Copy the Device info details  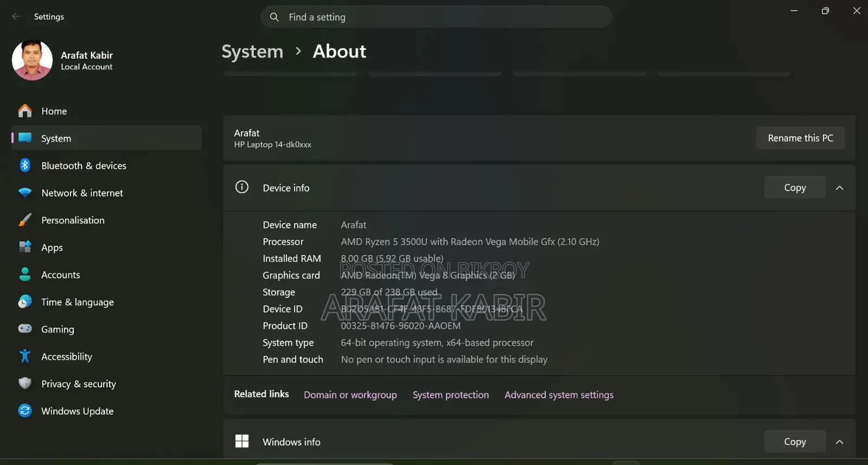click(795, 187)
